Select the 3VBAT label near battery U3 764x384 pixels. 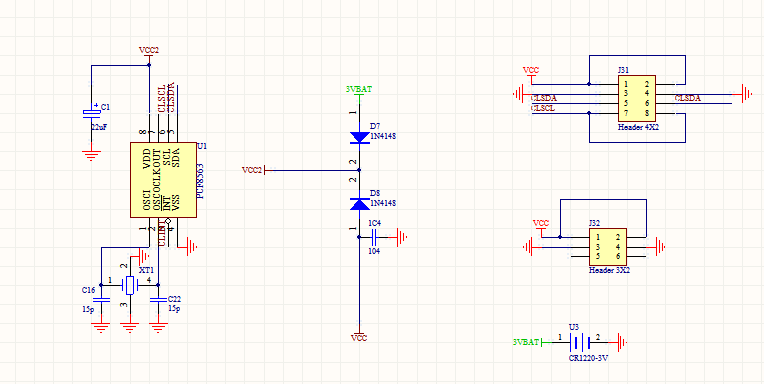click(526, 342)
